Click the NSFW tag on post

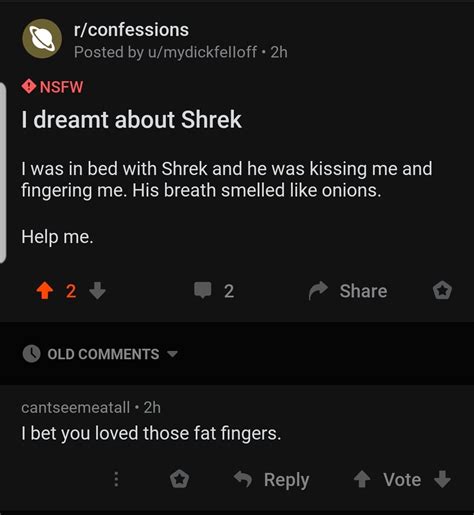point(52,87)
